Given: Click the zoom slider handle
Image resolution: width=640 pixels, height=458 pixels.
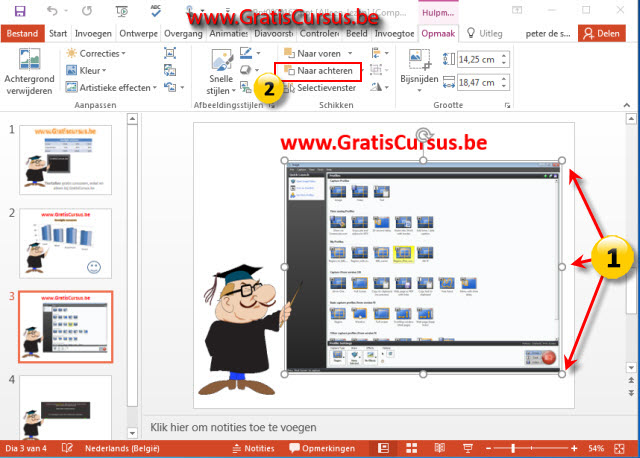Looking at the screenshot, I should tap(513, 449).
